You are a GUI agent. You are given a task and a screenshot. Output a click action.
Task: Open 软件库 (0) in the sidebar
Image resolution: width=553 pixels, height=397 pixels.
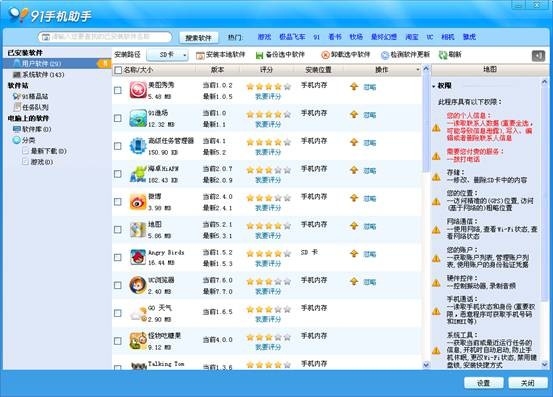[x=32, y=129]
